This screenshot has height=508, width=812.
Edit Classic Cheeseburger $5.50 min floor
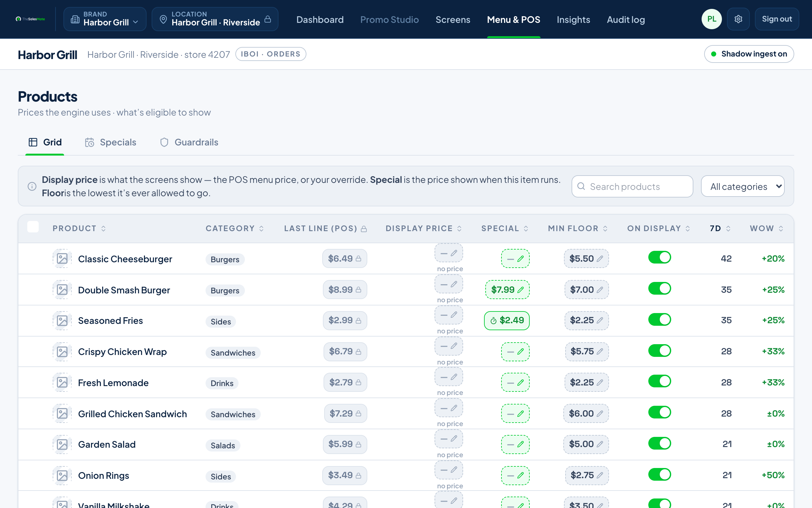[x=586, y=259]
